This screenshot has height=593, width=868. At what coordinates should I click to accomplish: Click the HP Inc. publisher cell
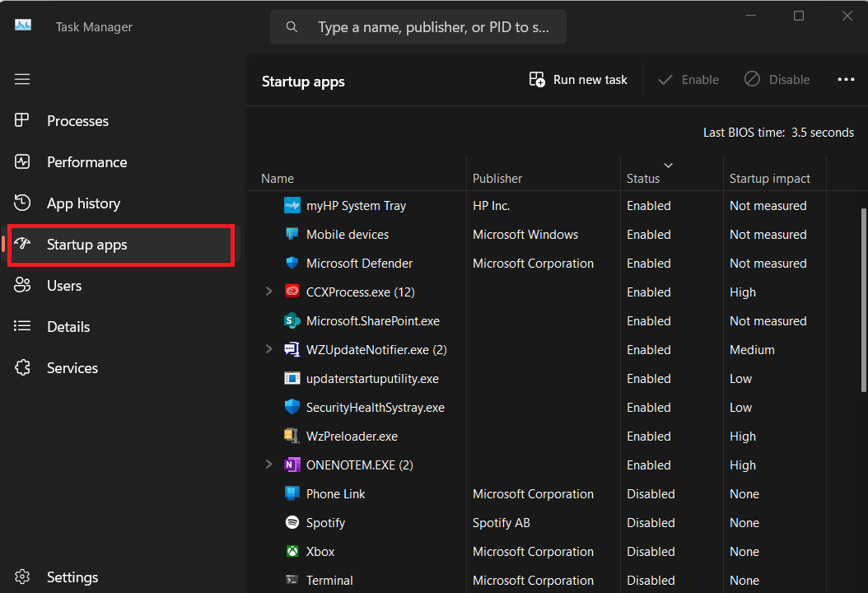pyautogui.click(x=491, y=206)
